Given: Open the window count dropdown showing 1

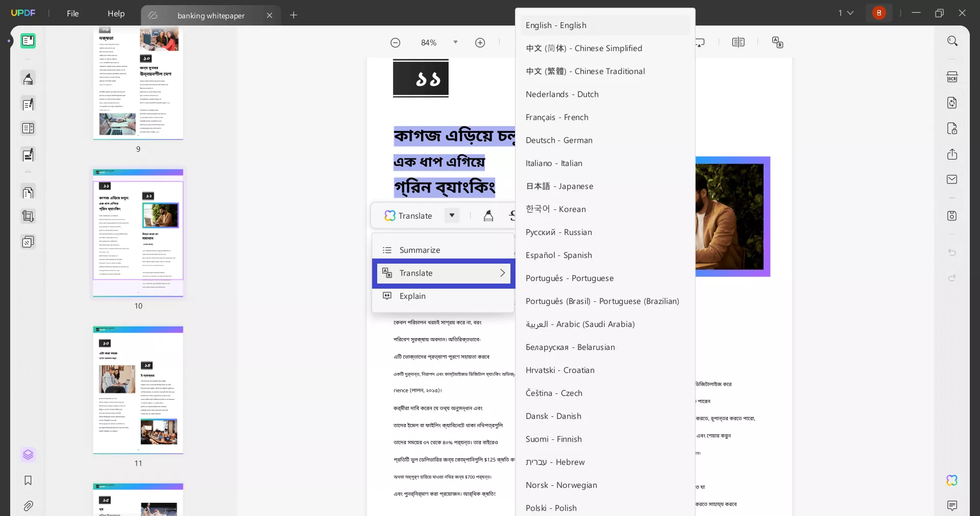Looking at the screenshot, I should click(x=846, y=13).
